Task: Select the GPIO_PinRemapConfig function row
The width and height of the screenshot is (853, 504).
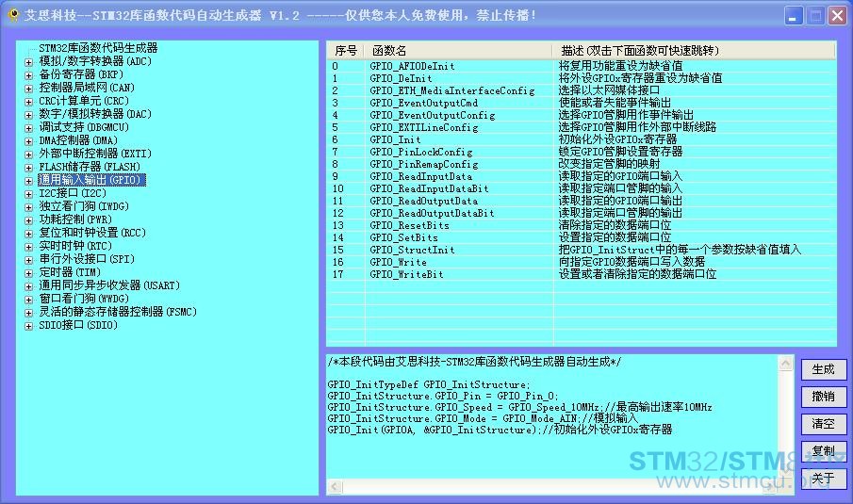Action: [581, 164]
